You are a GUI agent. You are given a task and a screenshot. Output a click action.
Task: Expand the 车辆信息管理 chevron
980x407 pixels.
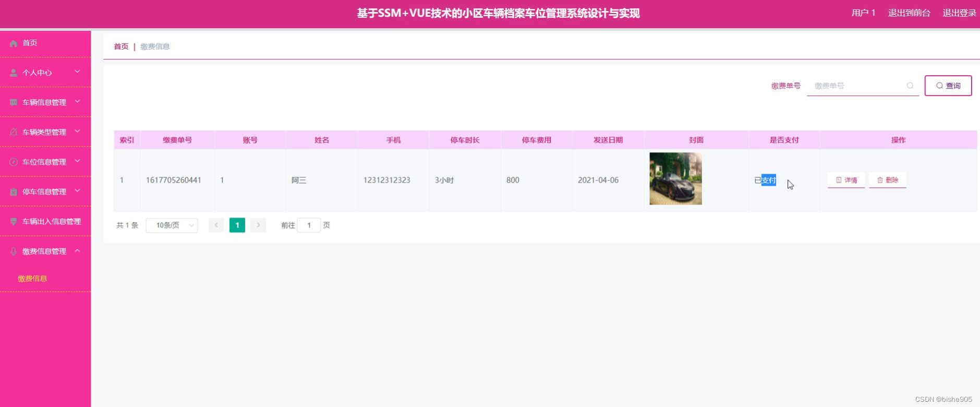pos(77,101)
